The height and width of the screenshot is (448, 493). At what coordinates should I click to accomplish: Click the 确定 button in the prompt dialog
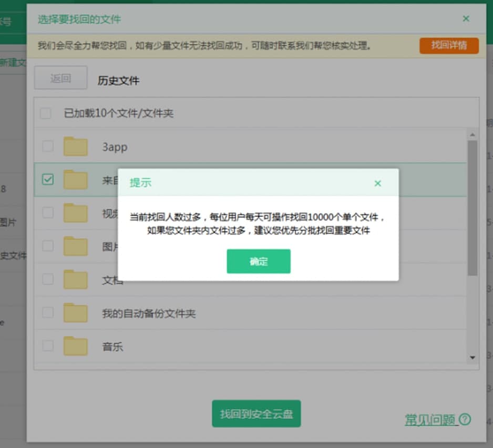click(259, 262)
